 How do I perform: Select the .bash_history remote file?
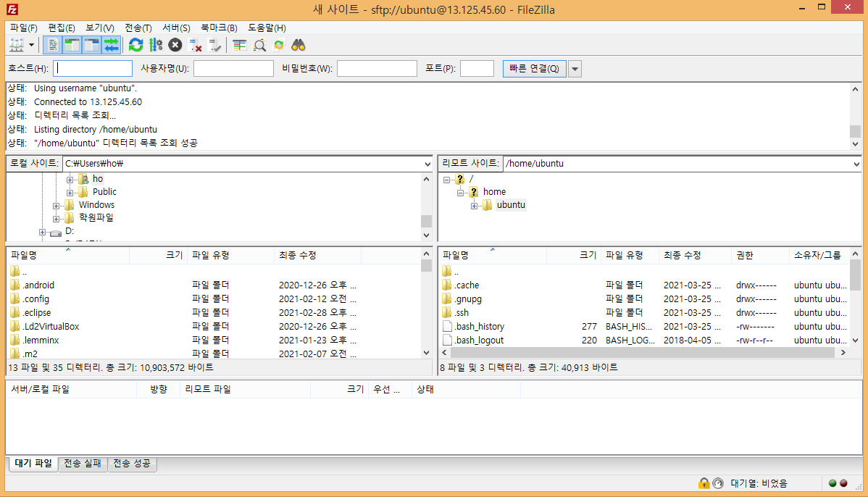click(480, 327)
